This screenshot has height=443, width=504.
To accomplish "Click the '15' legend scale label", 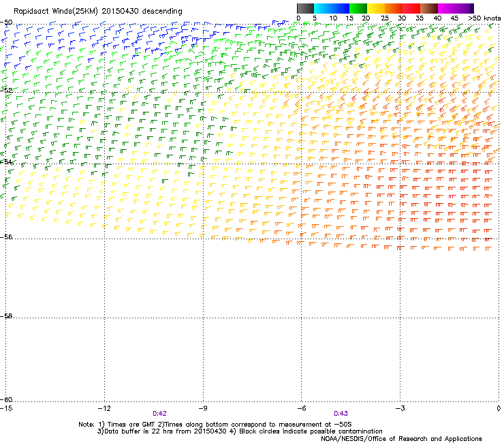I will click(349, 18).
